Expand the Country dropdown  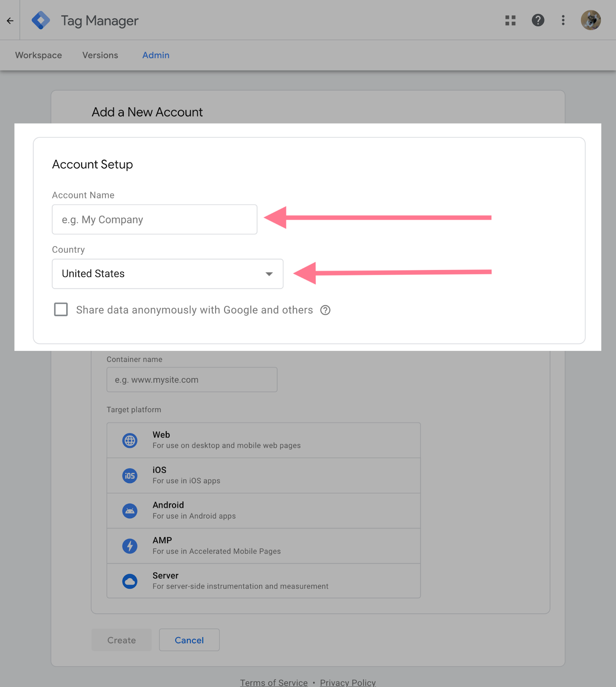pos(167,274)
